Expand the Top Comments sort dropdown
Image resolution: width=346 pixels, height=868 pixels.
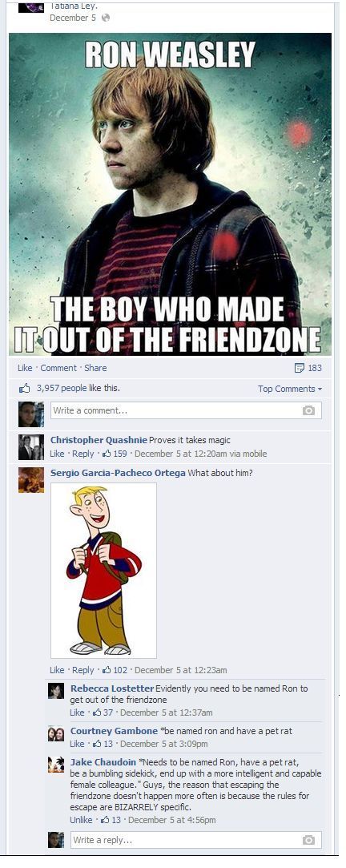[x=289, y=389]
